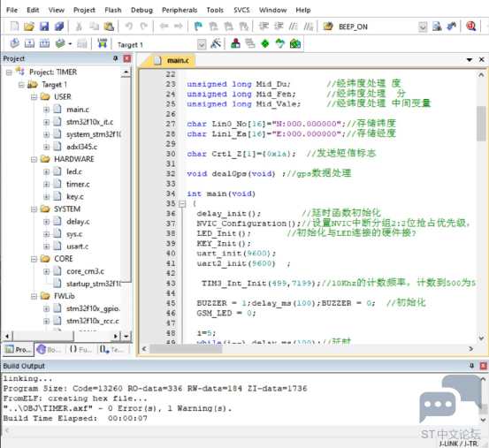This screenshot has height=448, width=489.
Task: Click the Save All icon
Action: click(59, 27)
